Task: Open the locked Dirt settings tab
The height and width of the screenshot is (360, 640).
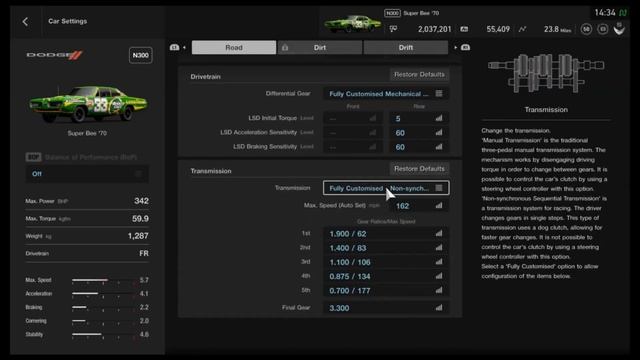Action: pyautogui.click(x=320, y=47)
